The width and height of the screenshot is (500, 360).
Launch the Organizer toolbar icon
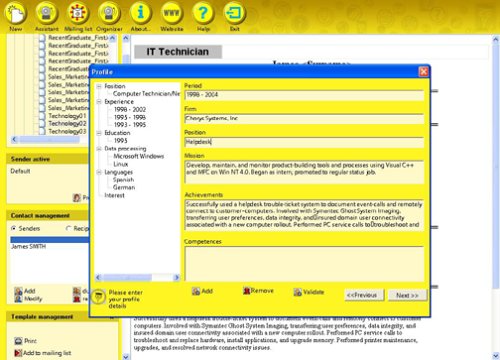(x=109, y=13)
